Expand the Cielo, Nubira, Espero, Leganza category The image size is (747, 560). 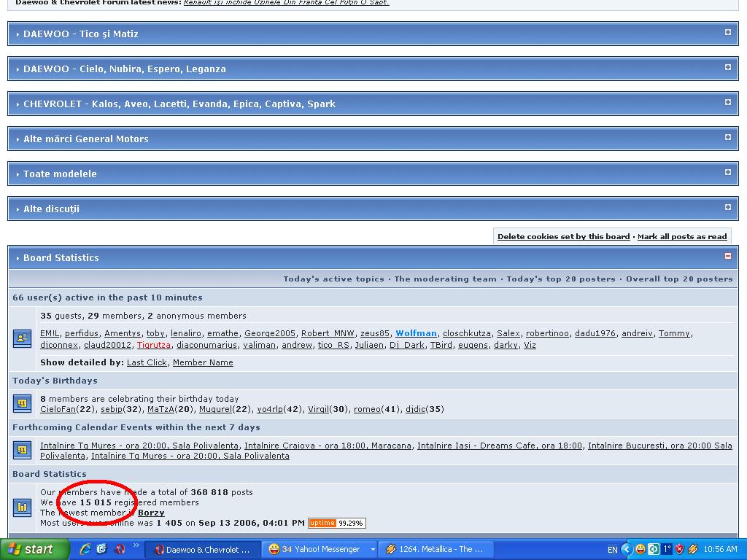coord(727,67)
